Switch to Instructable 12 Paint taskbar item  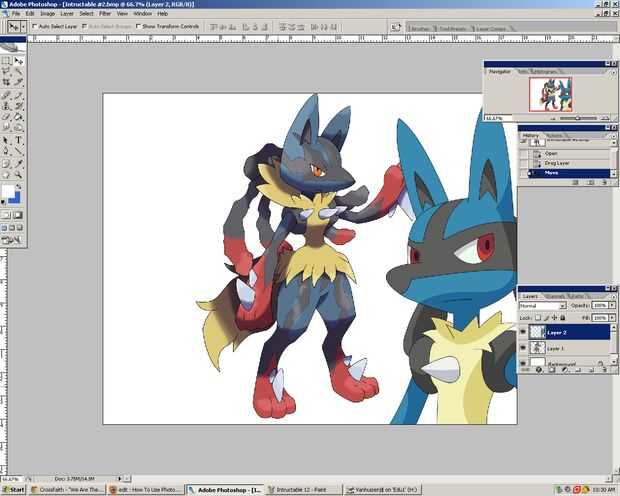click(x=302, y=490)
